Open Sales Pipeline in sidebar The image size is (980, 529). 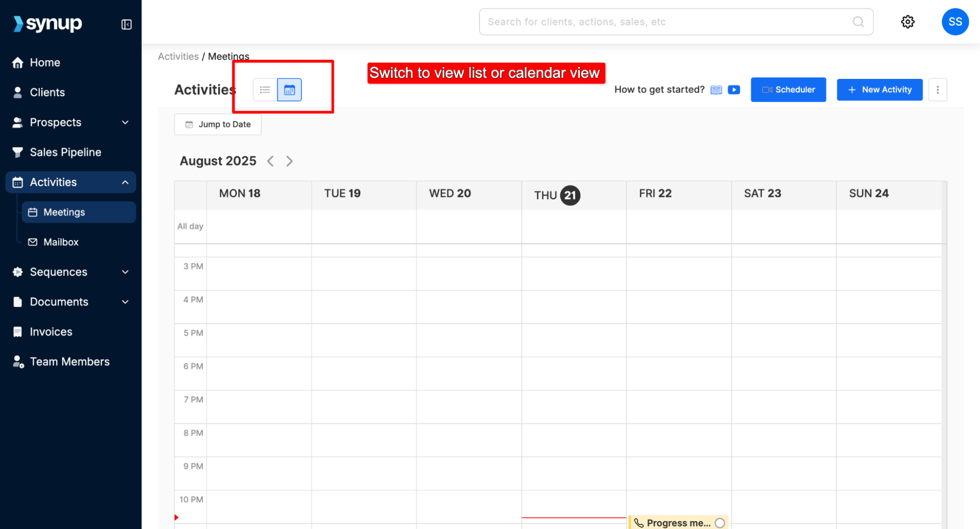(x=71, y=152)
